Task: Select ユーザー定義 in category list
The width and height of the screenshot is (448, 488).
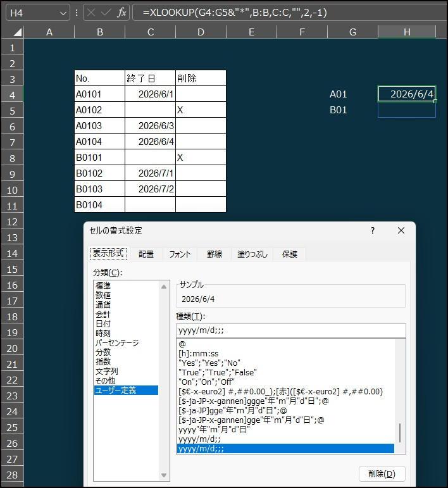Action: [127, 390]
